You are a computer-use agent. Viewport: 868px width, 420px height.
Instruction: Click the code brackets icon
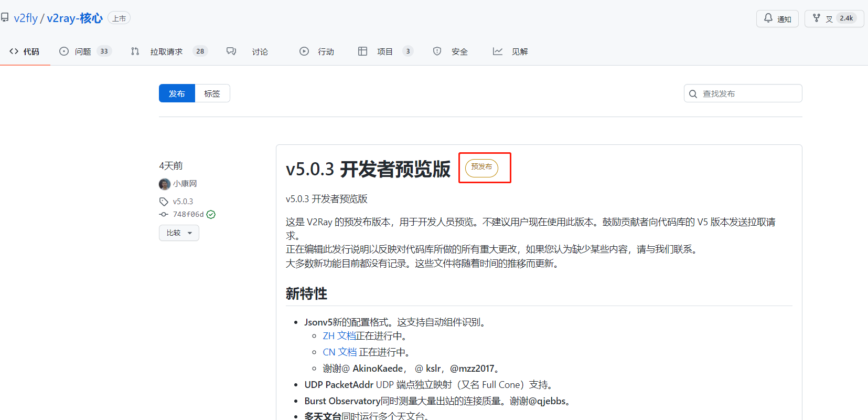(14, 51)
